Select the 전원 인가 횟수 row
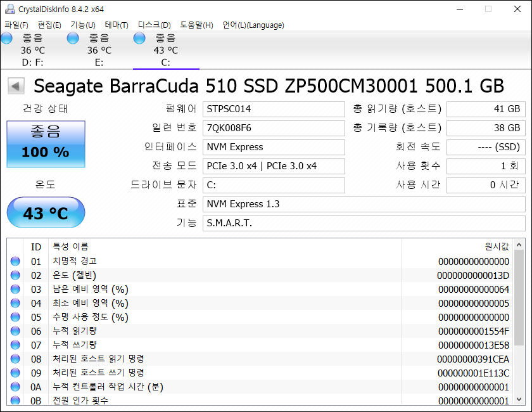The width and height of the screenshot is (532, 412). pos(260,399)
